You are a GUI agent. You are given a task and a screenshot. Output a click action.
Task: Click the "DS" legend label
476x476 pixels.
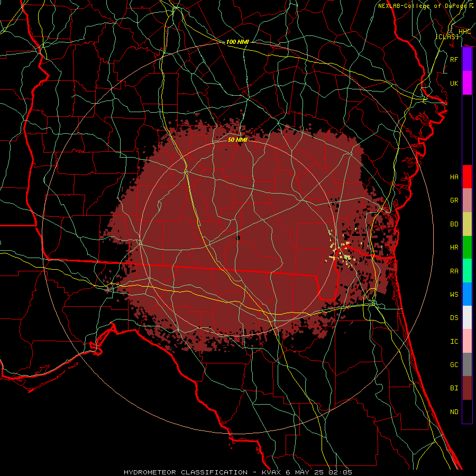[x=454, y=318]
